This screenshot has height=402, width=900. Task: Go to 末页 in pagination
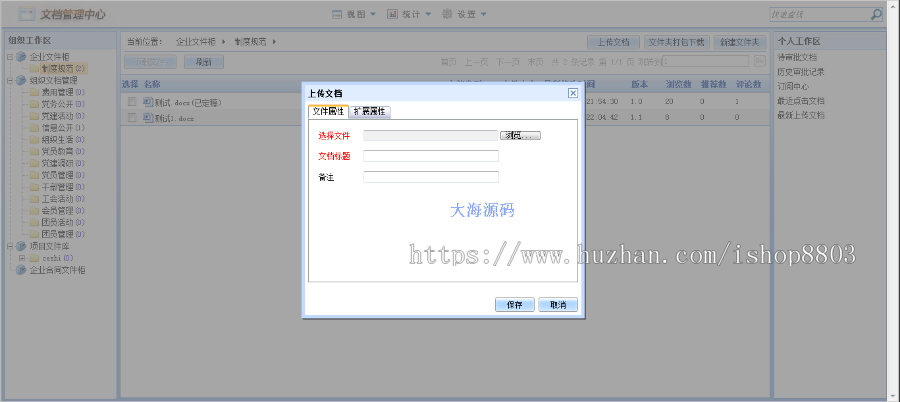pyautogui.click(x=536, y=61)
